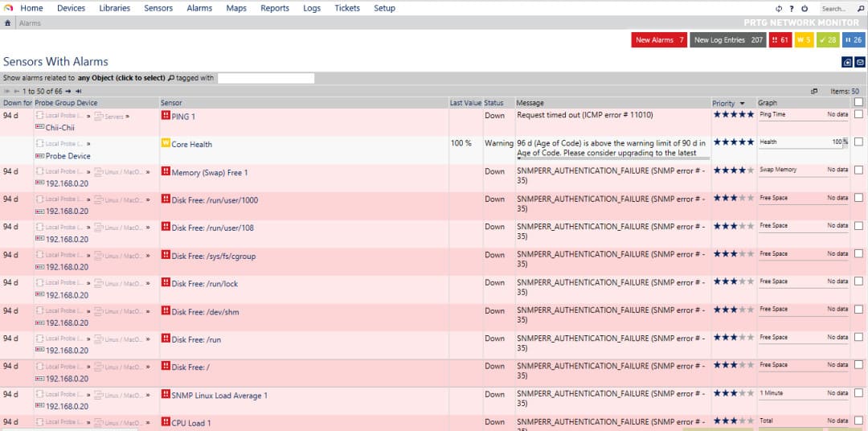The width and height of the screenshot is (868, 431).
Task: Click the yellow warning icon of Core Health
Action: tap(166, 143)
